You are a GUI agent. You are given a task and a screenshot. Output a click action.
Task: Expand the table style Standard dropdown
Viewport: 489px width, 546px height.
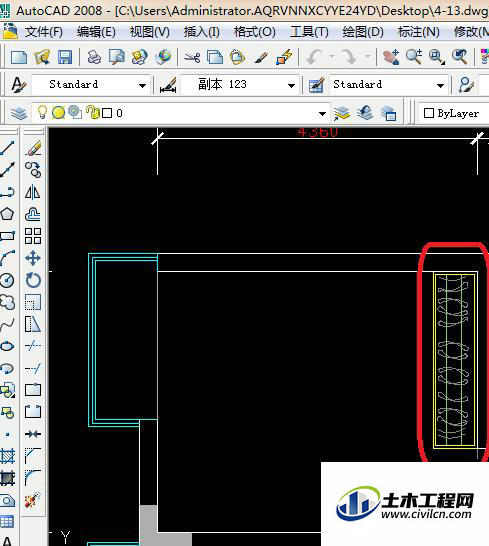click(x=440, y=85)
